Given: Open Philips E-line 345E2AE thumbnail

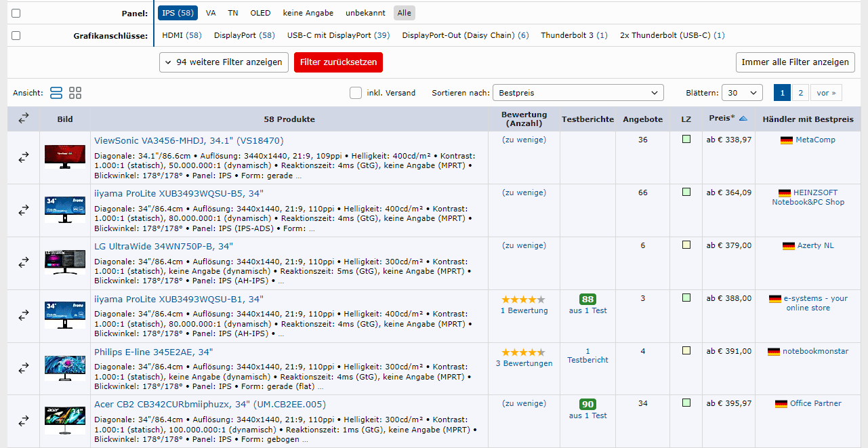Looking at the screenshot, I should (x=65, y=368).
